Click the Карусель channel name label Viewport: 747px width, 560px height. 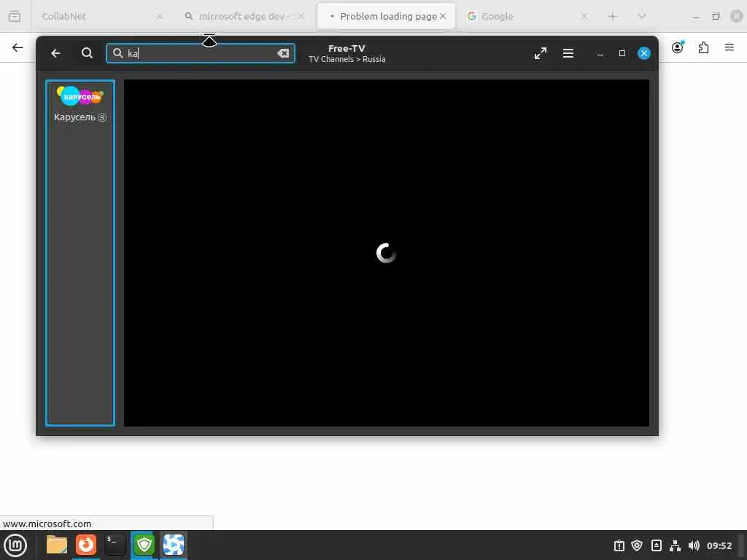(80, 117)
